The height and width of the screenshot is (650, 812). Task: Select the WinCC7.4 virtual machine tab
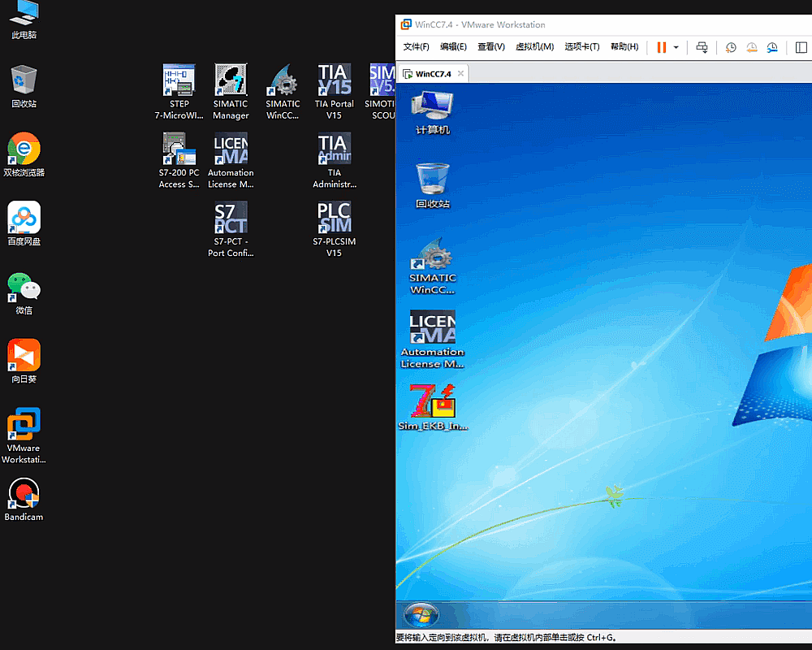431,72
